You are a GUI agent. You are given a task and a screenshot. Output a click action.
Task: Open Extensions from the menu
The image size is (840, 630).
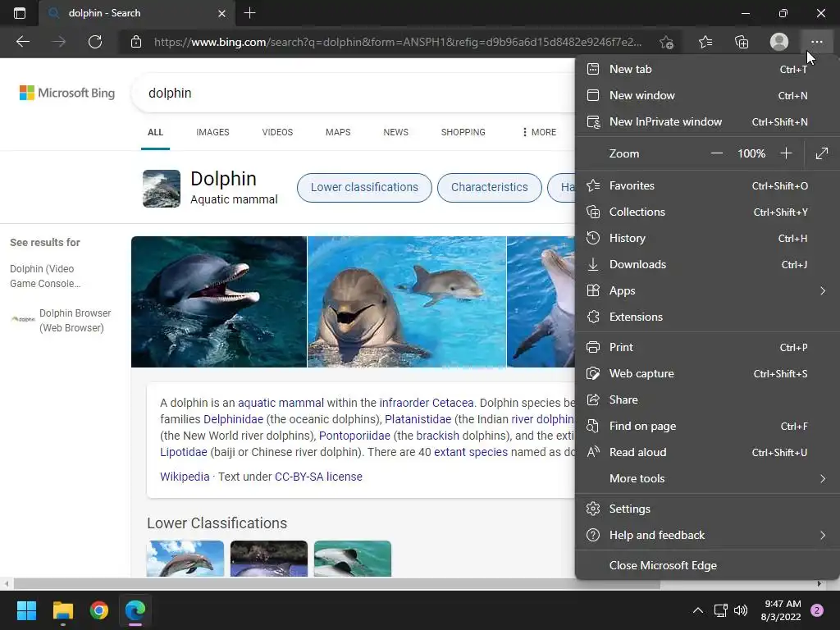click(707, 317)
